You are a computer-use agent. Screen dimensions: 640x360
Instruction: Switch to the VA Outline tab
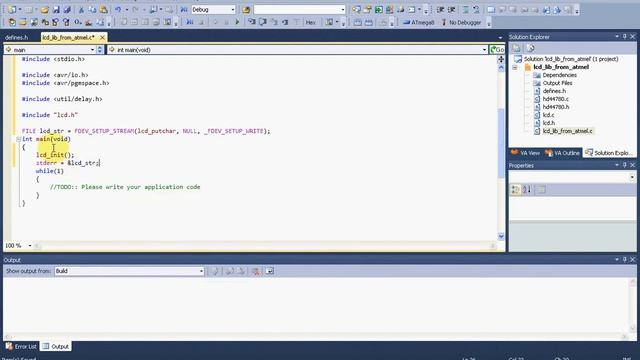click(x=562, y=153)
